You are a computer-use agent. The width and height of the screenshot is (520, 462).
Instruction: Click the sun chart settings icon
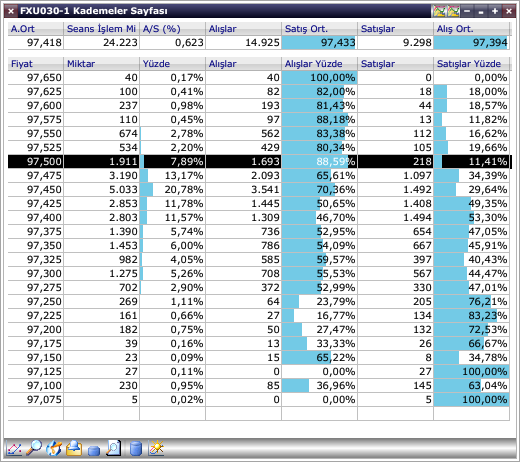click(x=156, y=448)
